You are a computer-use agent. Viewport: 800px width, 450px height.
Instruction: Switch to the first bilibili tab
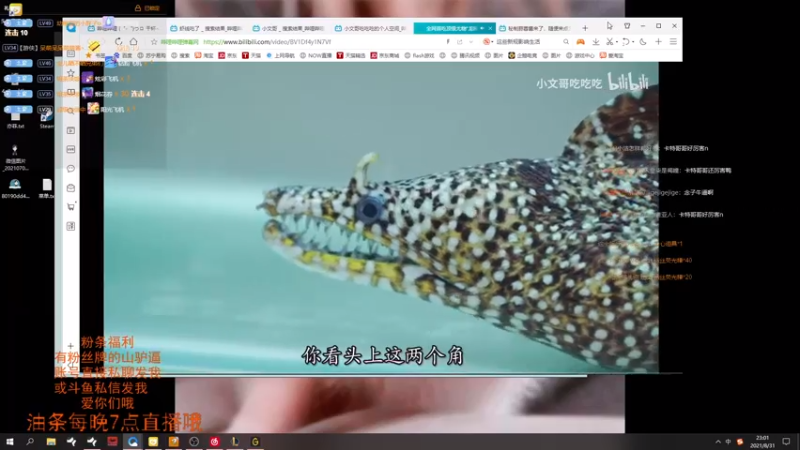click(x=126, y=29)
